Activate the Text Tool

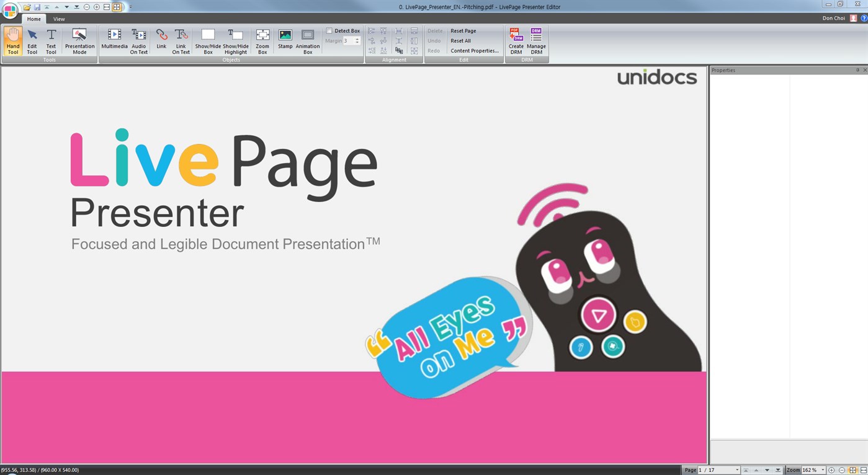(x=51, y=41)
